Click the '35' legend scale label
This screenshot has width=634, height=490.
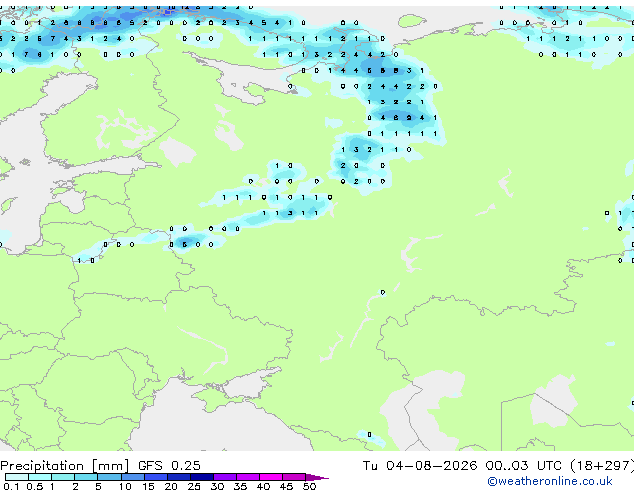coord(240,486)
